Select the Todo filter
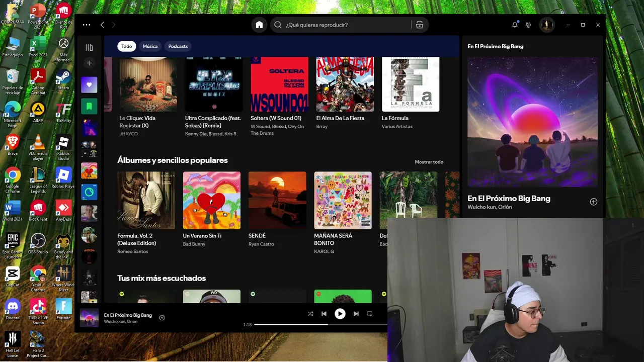 [x=126, y=46]
